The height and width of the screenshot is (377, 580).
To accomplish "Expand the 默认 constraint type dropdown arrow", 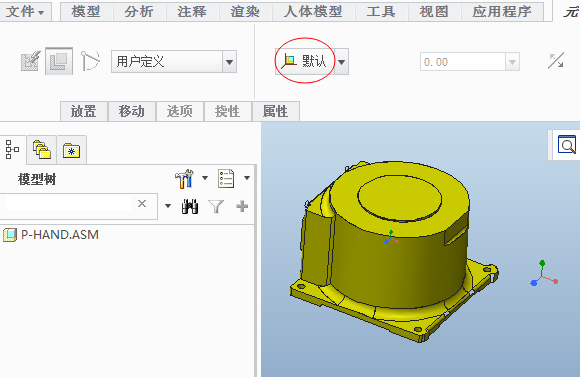I will pyautogui.click(x=341, y=62).
